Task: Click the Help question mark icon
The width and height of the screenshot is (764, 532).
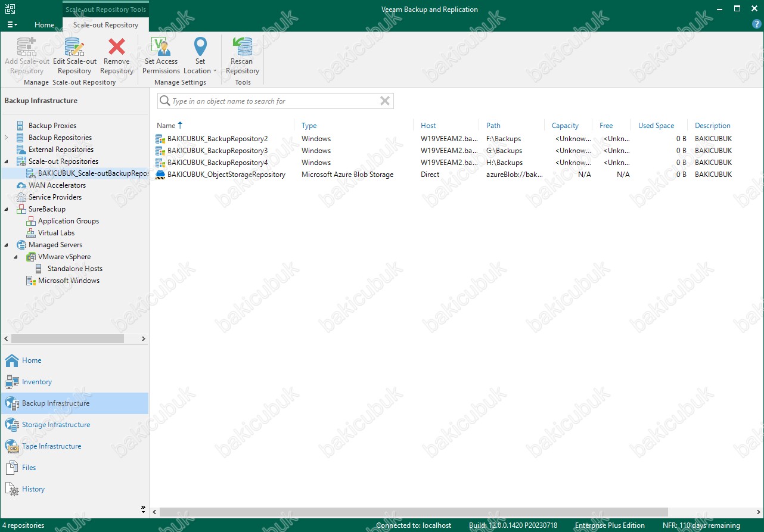Action: coord(756,24)
